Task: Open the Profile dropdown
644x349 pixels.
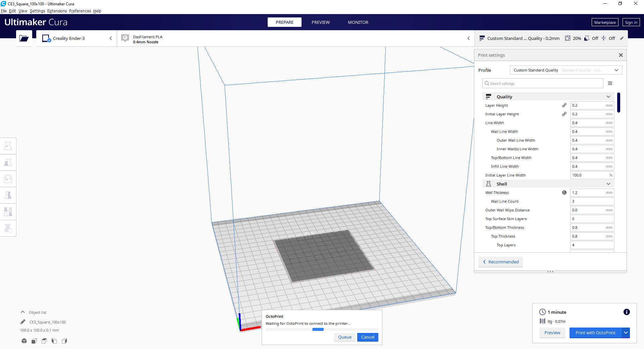Action: [x=566, y=70]
